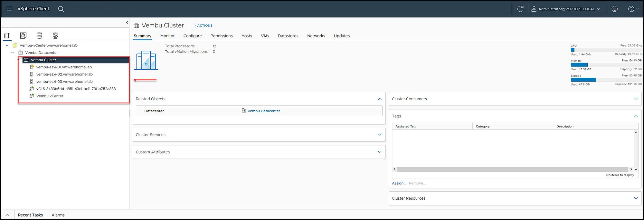The height and width of the screenshot is (220, 644).
Task: Expand the Custom Attributes panel
Action: [380, 152]
